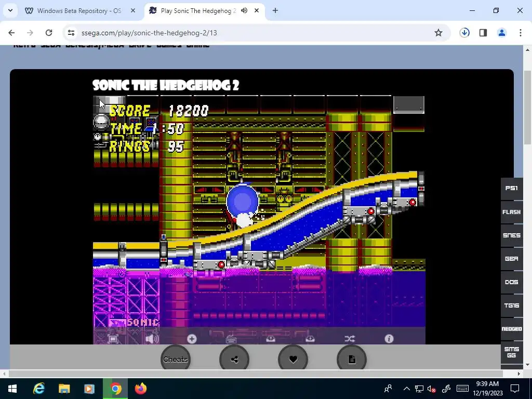Expand hidden system tray icons chevron
Screen dimensions: 532x399
[406, 389]
